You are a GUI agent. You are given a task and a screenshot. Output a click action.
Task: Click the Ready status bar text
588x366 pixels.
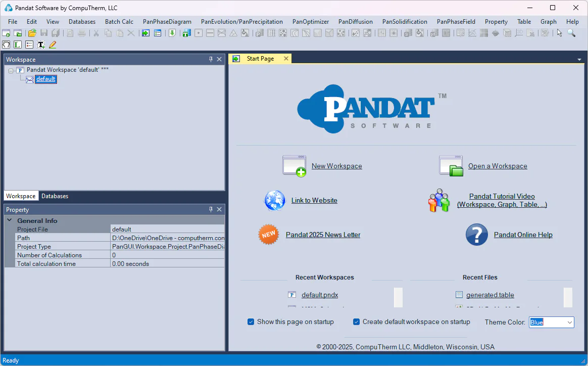point(11,360)
